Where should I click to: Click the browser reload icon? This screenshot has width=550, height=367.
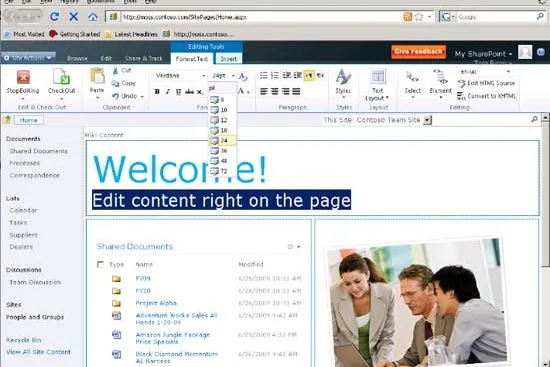(54, 16)
